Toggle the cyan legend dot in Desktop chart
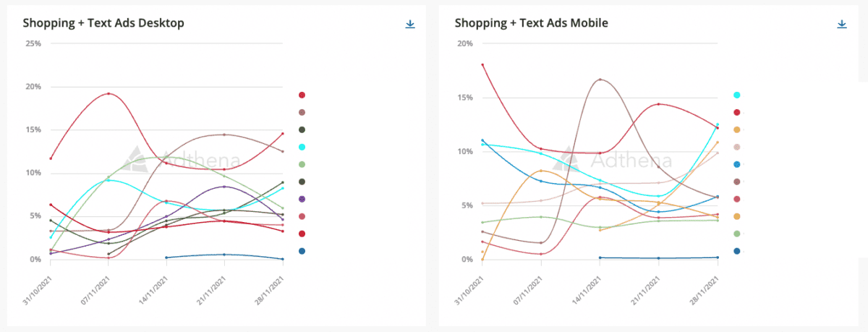Screen dimensions: 868x332 (302, 147)
